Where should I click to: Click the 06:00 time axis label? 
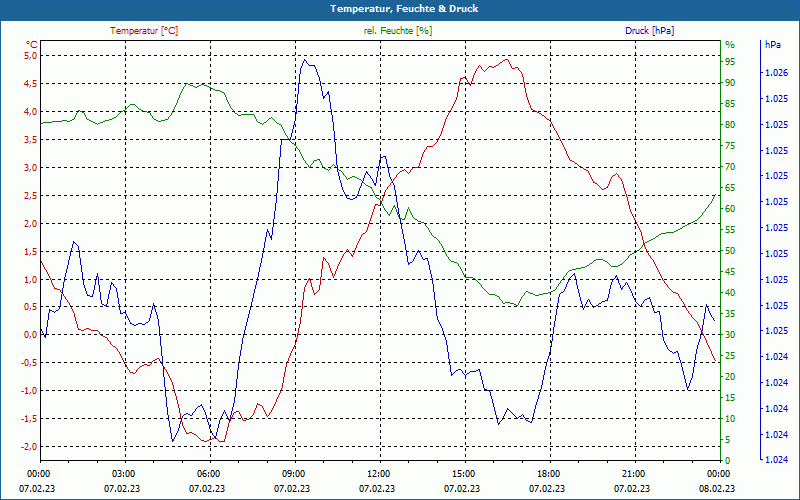pyautogui.click(x=208, y=473)
